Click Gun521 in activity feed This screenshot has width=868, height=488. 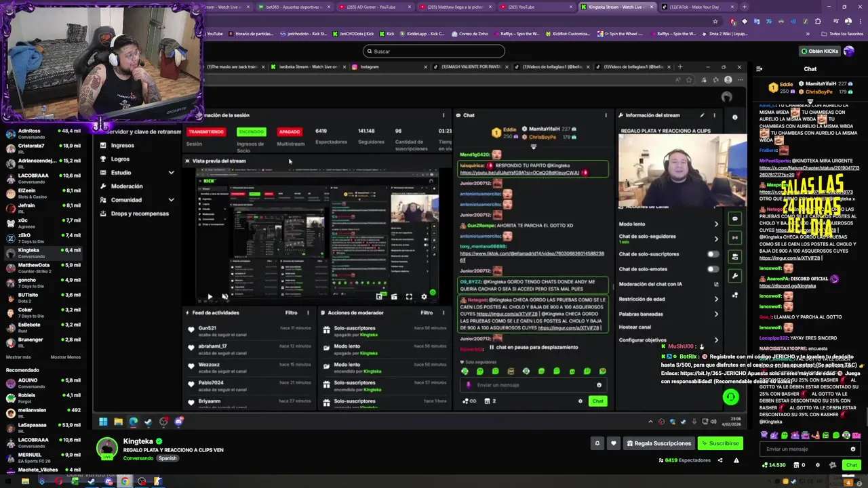point(208,328)
